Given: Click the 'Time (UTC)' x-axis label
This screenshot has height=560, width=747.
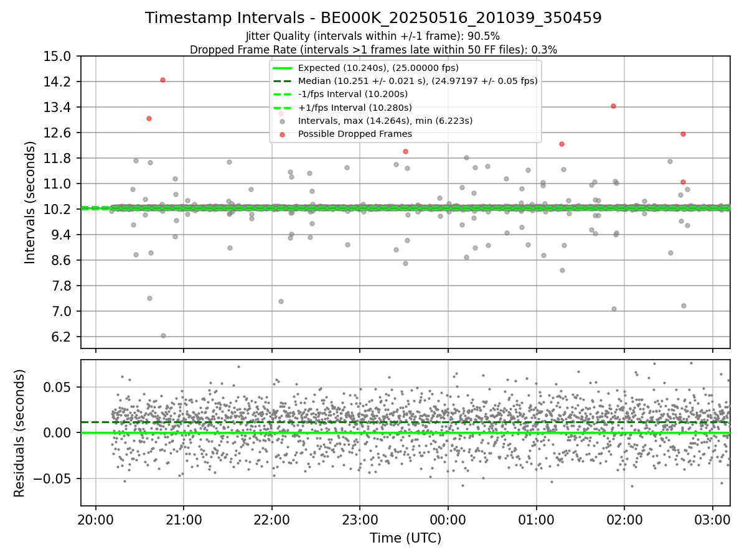Looking at the screenshot, I should (x=405, y=538).
